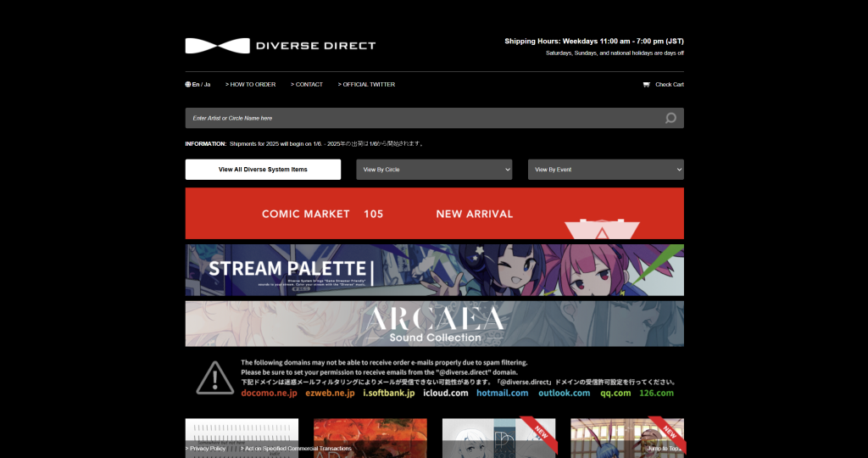Open the Arcaea Sound Collection banner
868x458 pixels.
pos(435,324)
